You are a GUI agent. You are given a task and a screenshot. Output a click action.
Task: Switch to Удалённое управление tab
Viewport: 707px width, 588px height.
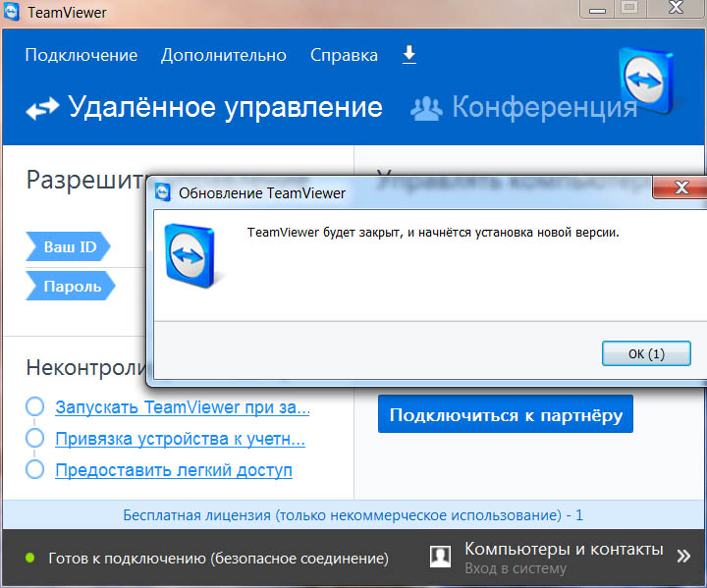(x=204, y=107)
